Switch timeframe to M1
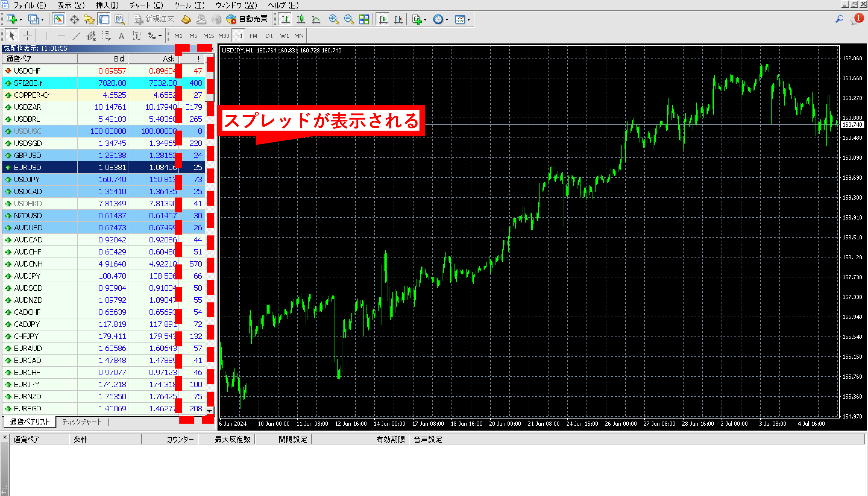This screenshot has width=868, height=496. [178, 36]
